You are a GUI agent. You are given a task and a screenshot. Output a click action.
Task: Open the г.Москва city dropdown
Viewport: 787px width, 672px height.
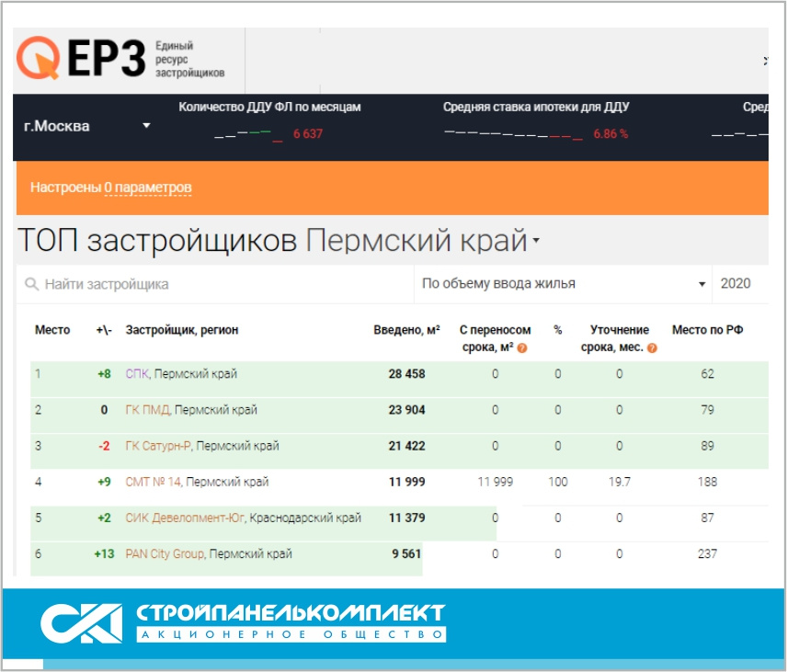pyautogui.click(x=87, y=126)
